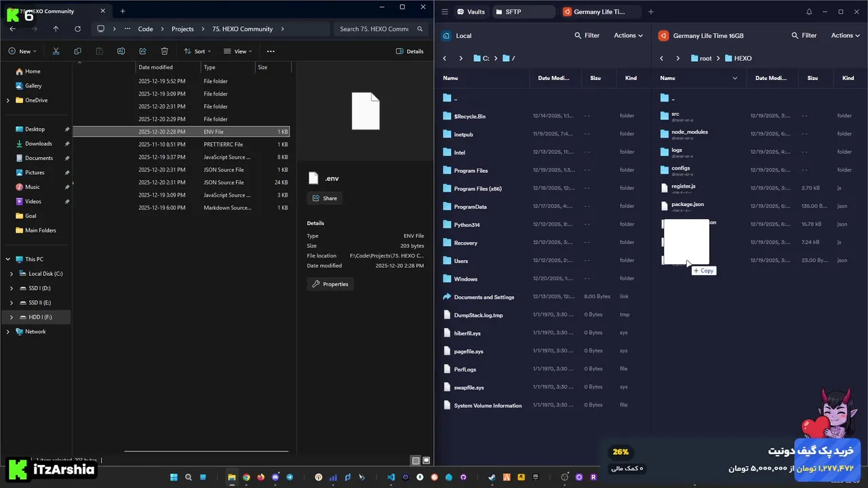
Task: Expand the OneDrive tree item
Action: coord(8,100)
